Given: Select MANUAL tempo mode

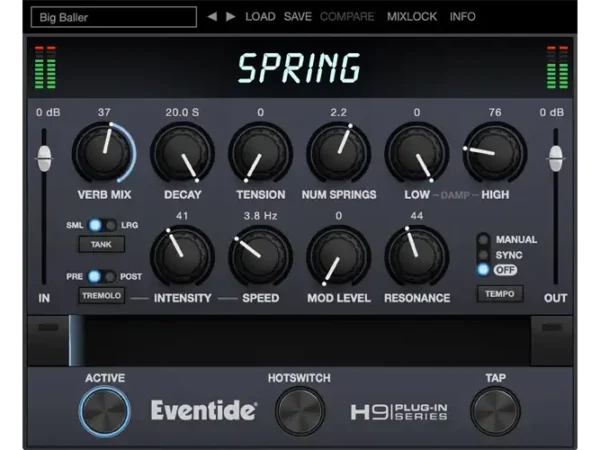Looking at the screenshot, I should (x=484, y=240).
